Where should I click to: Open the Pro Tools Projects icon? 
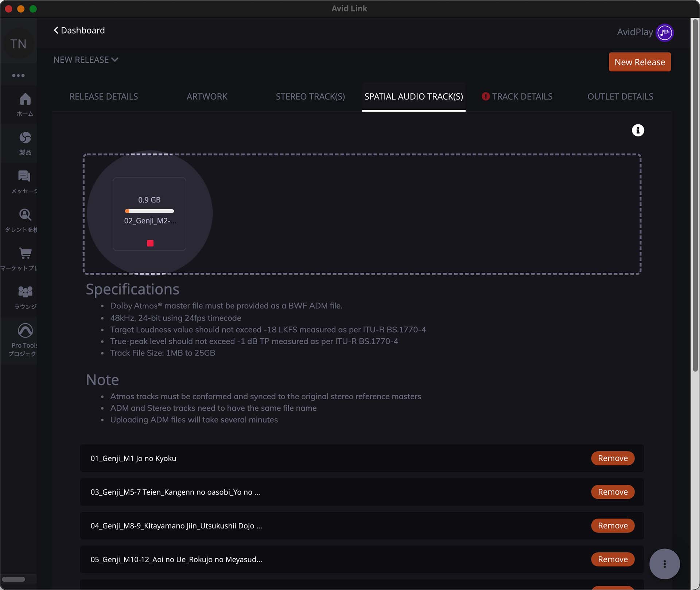(25, 331)
